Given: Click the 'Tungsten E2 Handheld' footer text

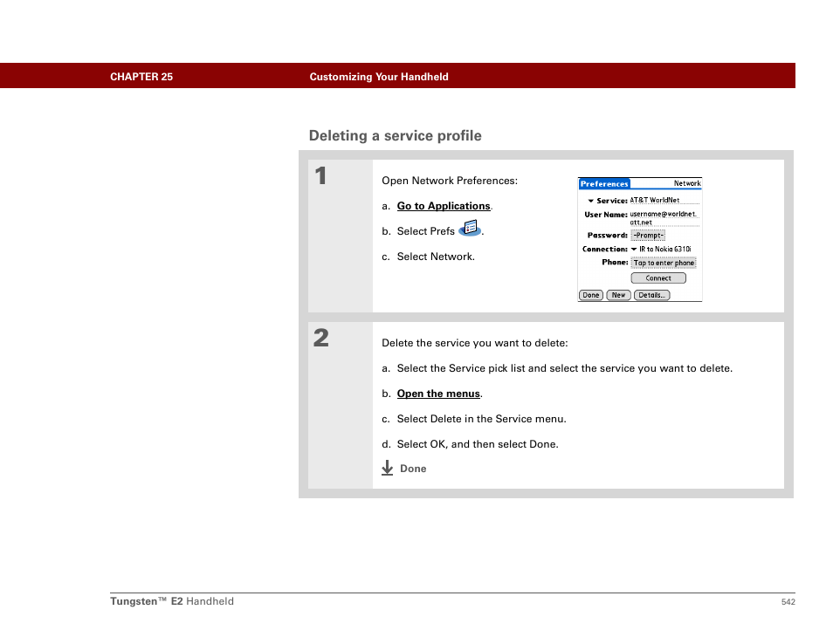Looking at the screenshot, I should (x=172, y=601).
